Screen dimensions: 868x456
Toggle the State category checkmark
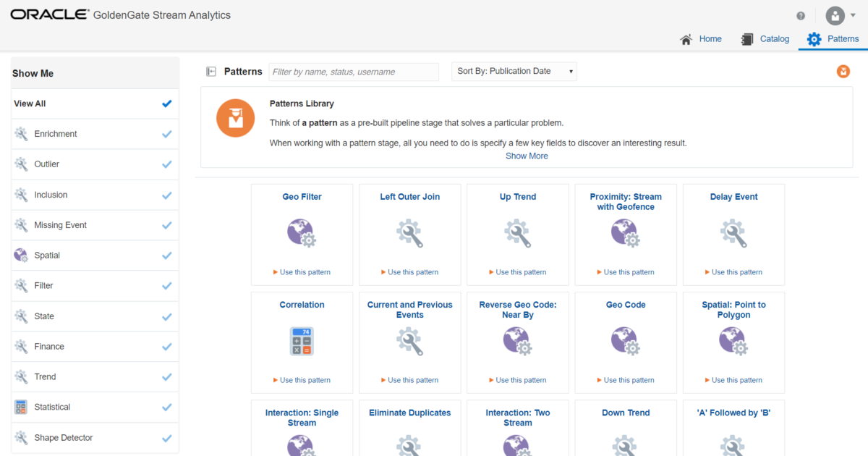[x=167, y=316]
